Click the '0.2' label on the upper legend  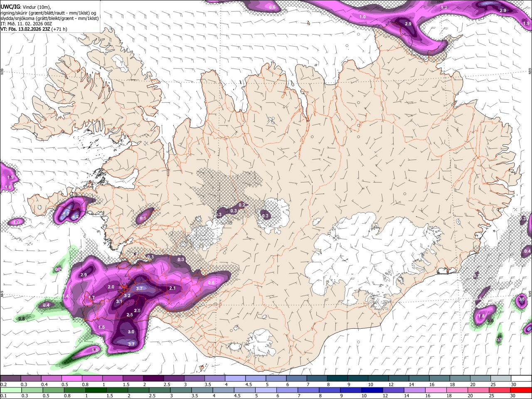[x=3, y=384]
